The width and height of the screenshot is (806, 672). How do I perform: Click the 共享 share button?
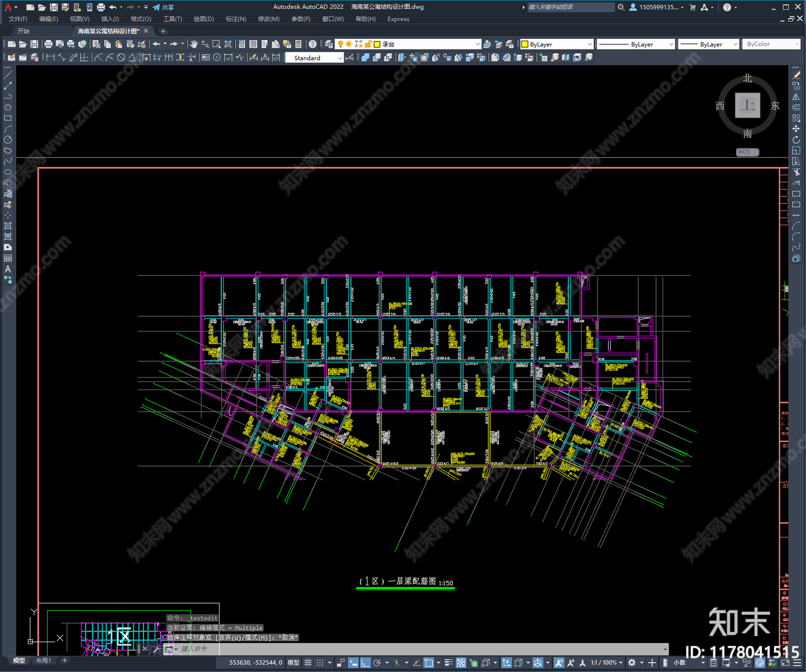pyautogui.click(x=163, y=7)
